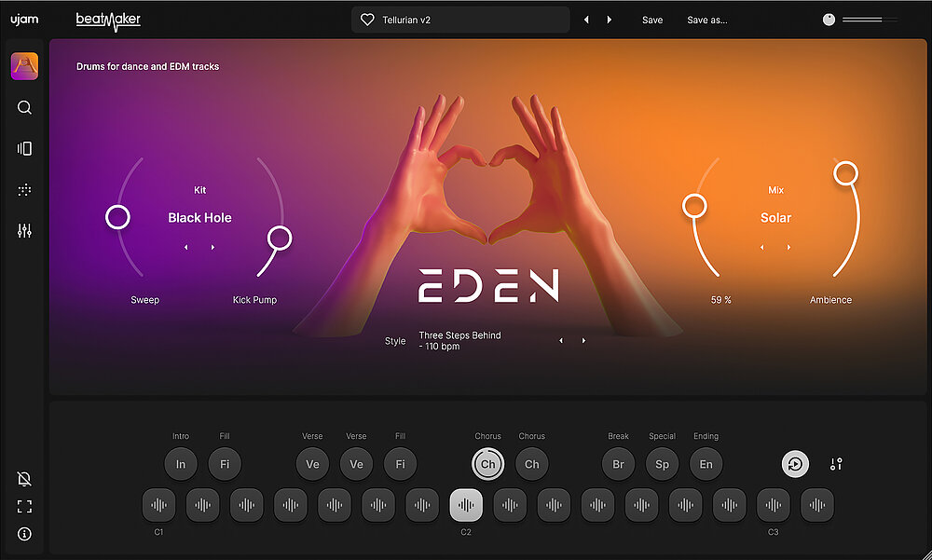Trigger the third drum pad after C1
This screenshot has height=560, width=932.
point(291,505)
